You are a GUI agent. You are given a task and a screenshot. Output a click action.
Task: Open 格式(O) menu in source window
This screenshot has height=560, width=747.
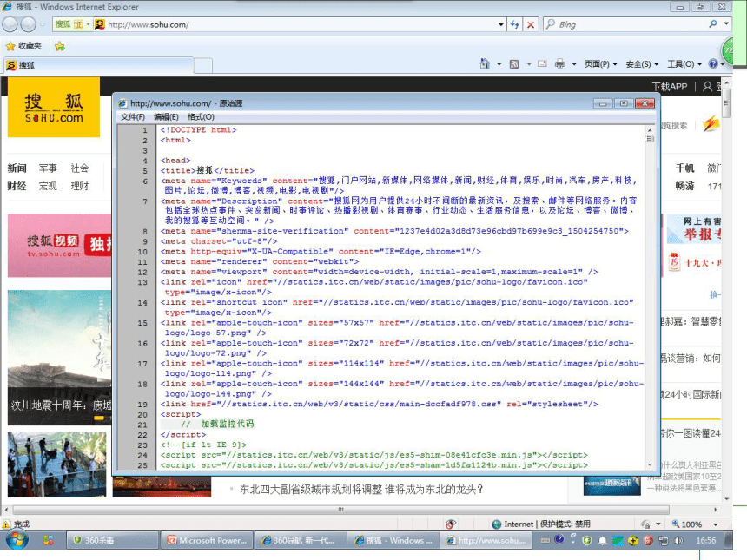click(x=201, y=116)
